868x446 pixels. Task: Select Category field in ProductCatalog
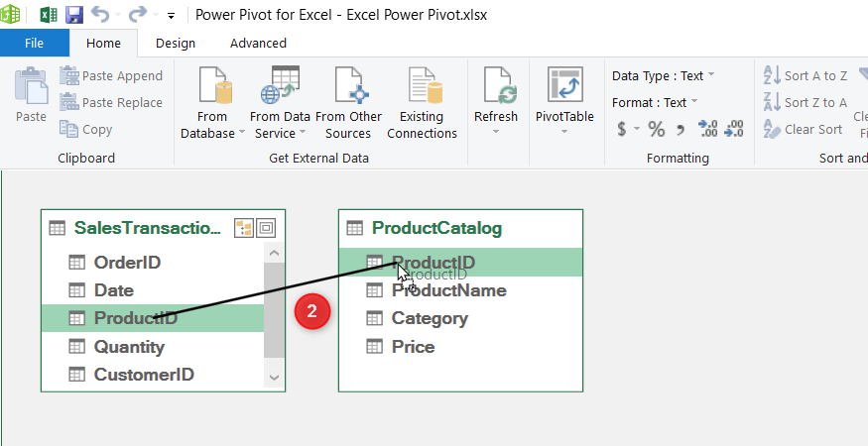point(460,318)
